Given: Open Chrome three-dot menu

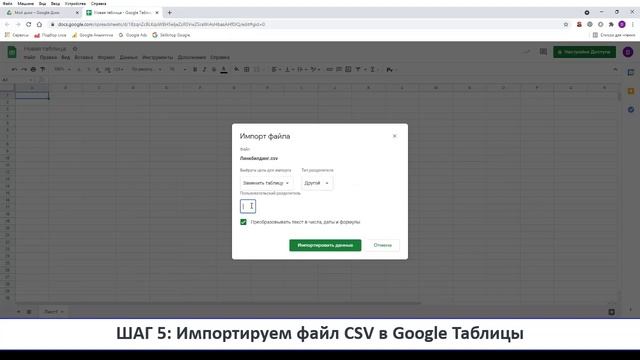Looking at the screenshot, I should [633, 24].
